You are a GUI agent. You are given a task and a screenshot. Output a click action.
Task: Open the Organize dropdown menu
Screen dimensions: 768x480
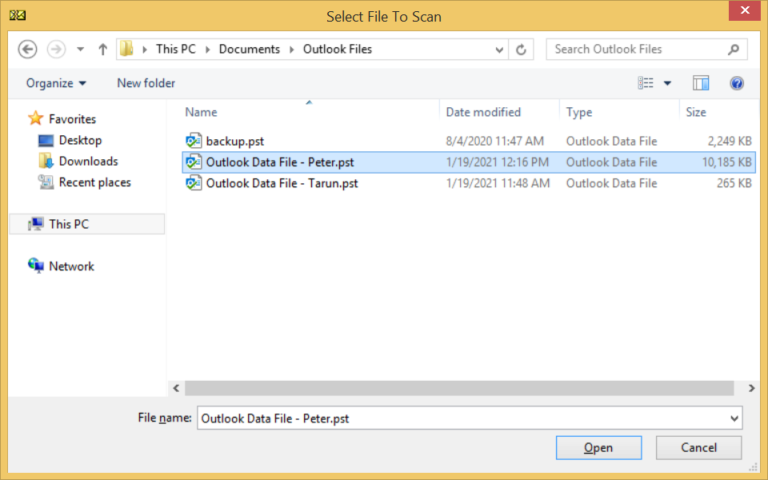pyautogui.click(x=56, y=83)
